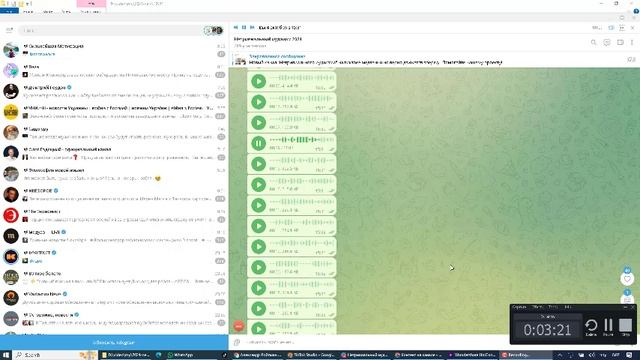Screen dimensions: 640x360
Task: Pause the screen recording
Action: tap(608, 326)
